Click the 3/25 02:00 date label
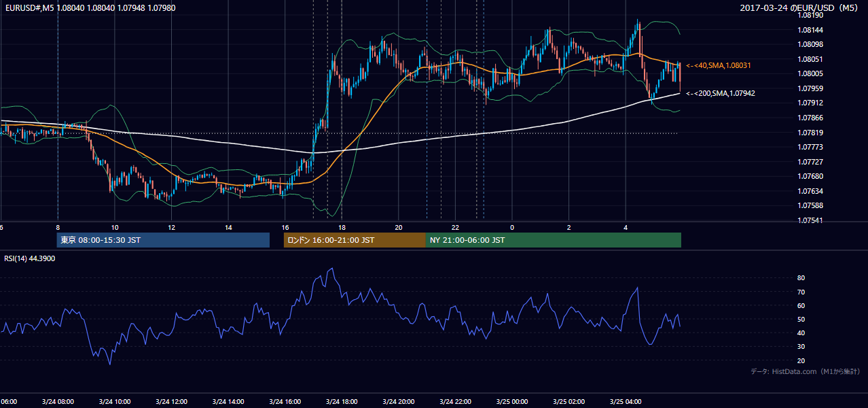868x408 pixels. click(568, 402)
